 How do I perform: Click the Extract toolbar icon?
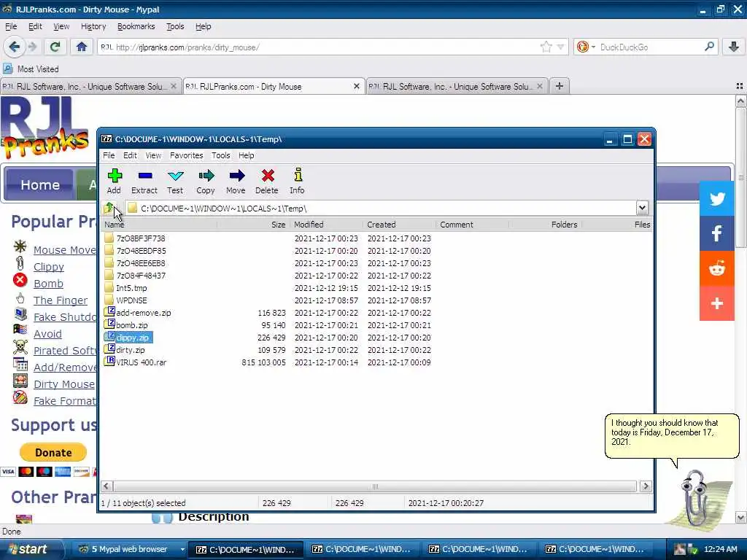pos(144,181)
